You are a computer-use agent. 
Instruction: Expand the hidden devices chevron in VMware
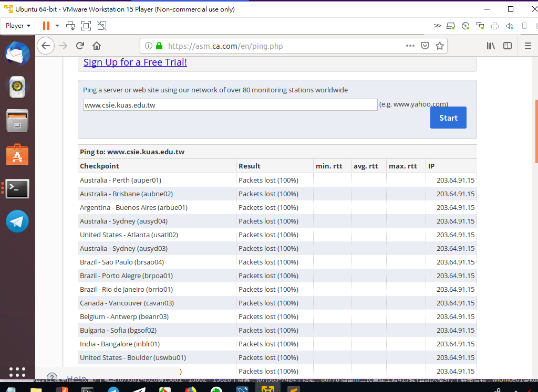point(437,26)
